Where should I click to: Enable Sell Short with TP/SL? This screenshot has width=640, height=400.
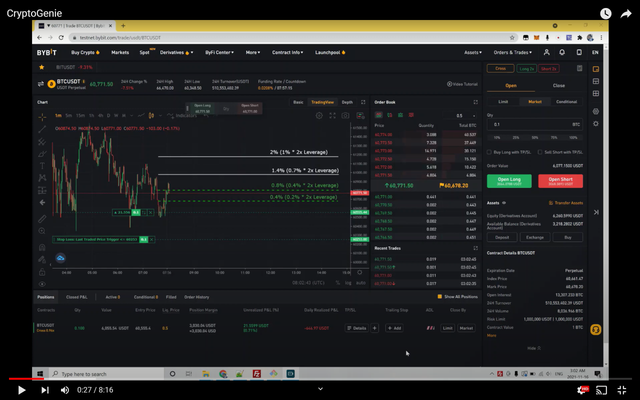(x=540, y=152)
